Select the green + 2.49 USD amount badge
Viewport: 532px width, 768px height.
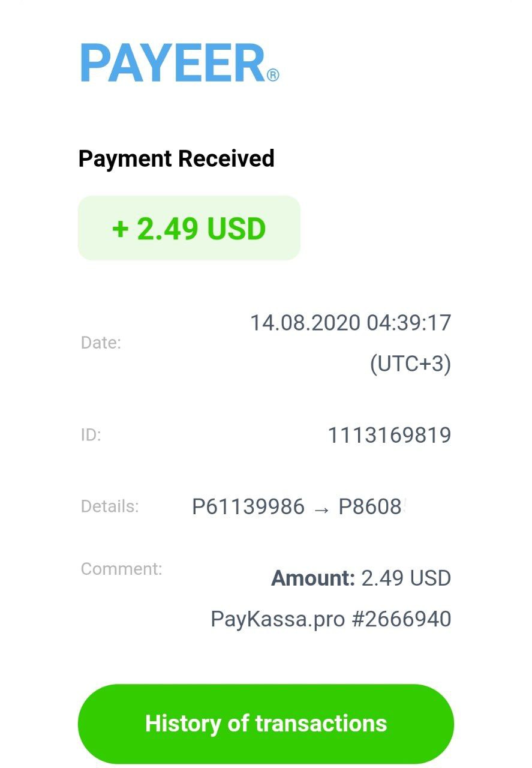[x=189, y=229]
